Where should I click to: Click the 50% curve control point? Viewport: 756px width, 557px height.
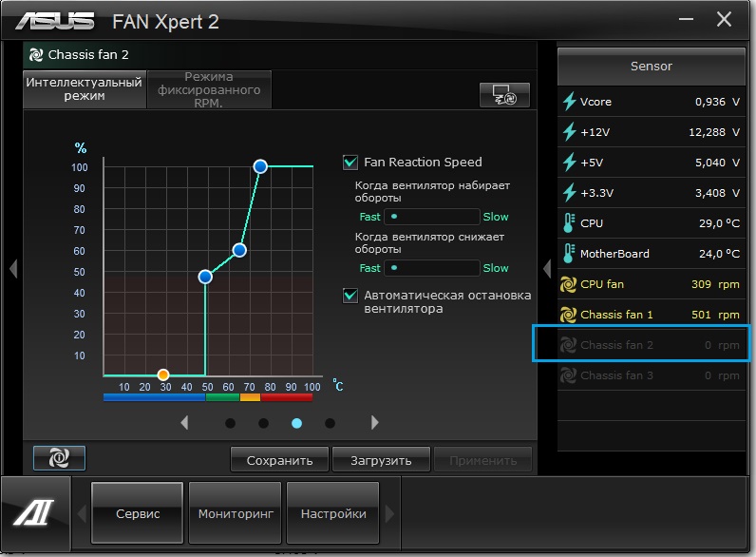tap(205, 277)
